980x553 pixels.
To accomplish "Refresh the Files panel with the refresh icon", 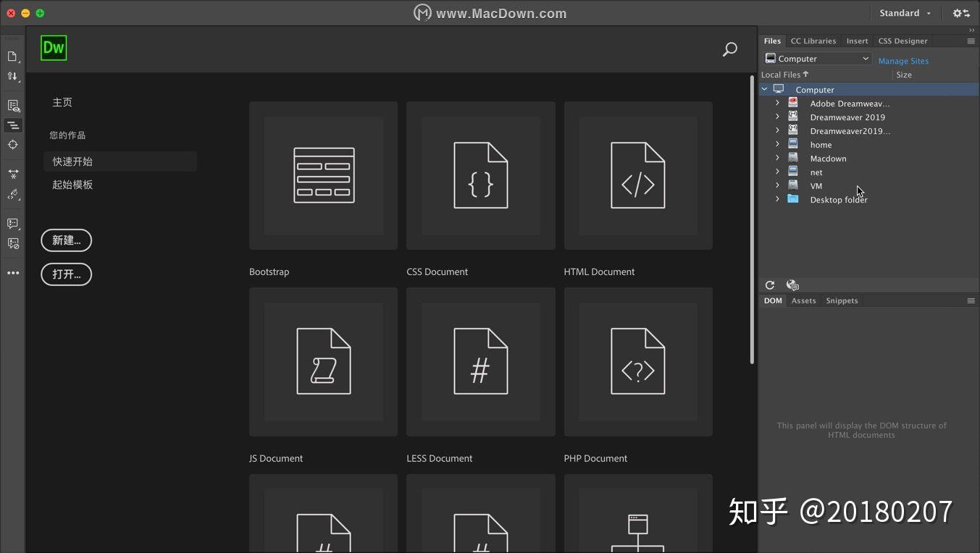I will click(769, 284).
